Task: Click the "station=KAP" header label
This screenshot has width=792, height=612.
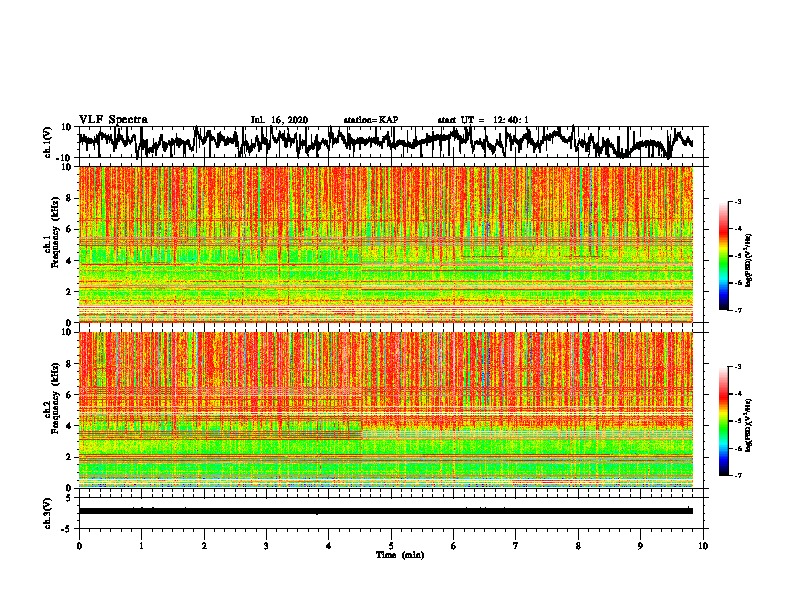Action: coord(371,120)
